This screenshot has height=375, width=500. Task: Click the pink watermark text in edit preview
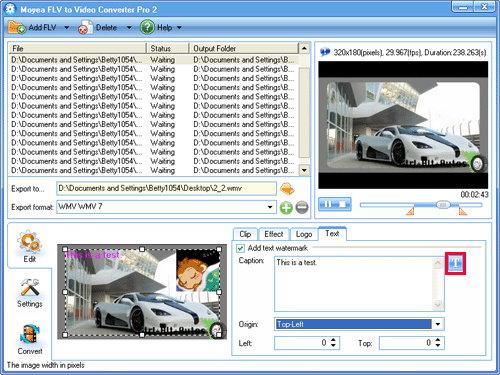click(94, 255)
